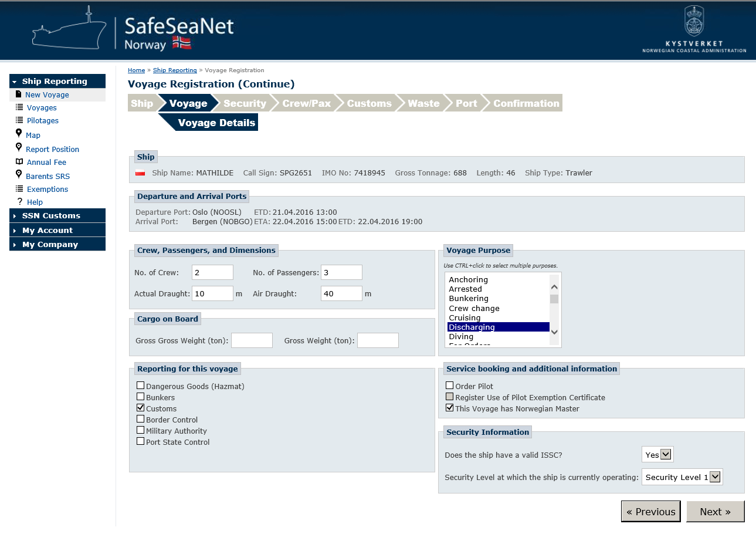Click the Air Draught input field
Screen dimensions: 756x534
[341, 293]
